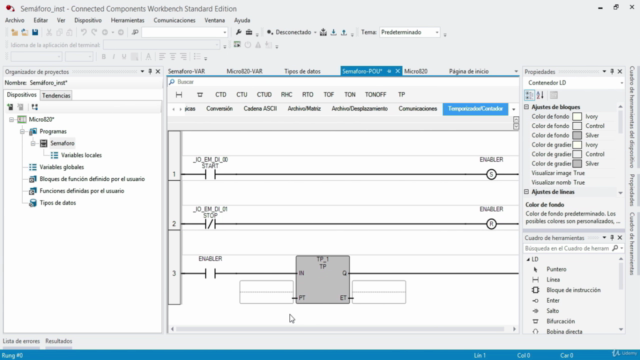The image size is (640, 360).
Task: Click add device icon in project organizer
Action: 10,107
